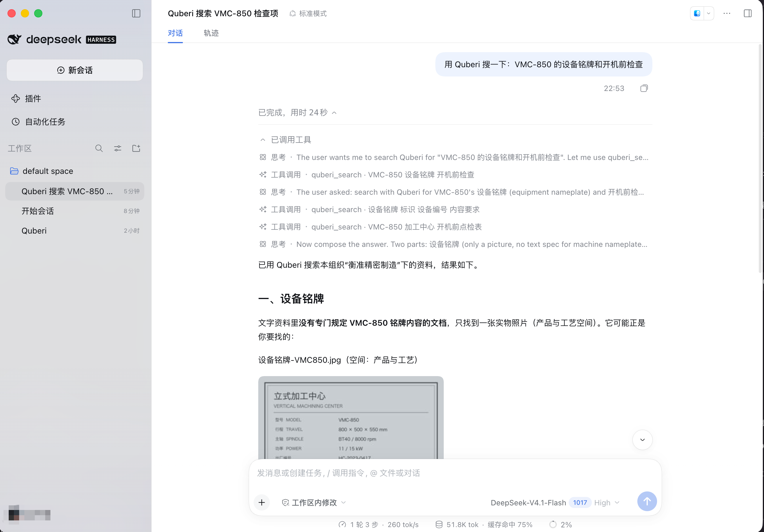Open conversation Quberi 搜索 VMC-850
The image size is (764, 532).
click(x=75, y=191)
